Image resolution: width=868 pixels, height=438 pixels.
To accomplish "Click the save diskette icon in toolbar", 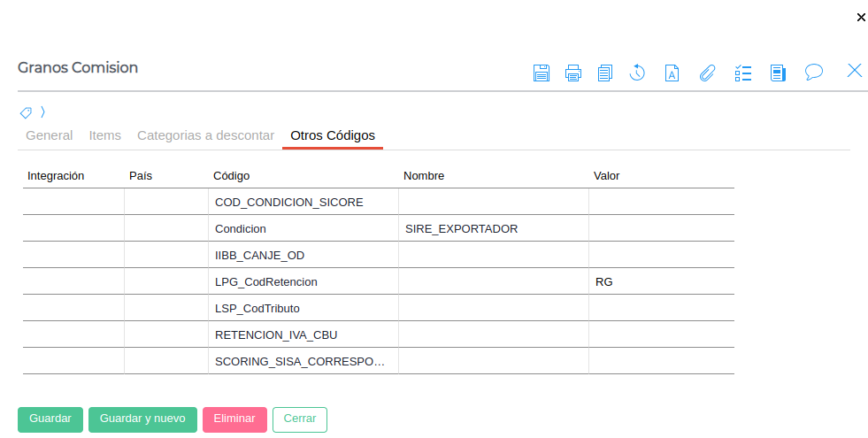I will click(x=542, y=73).
